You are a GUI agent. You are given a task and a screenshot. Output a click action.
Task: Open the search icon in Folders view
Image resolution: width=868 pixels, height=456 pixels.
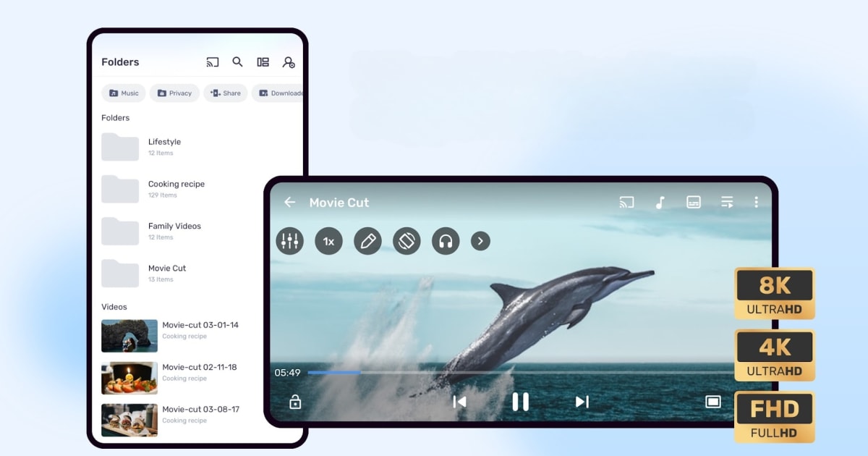(238, 62)
